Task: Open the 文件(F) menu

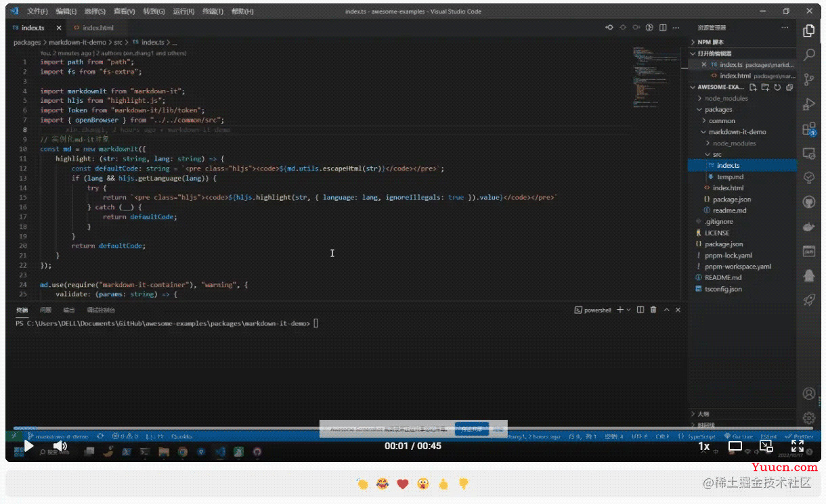Action: [37, 12]
